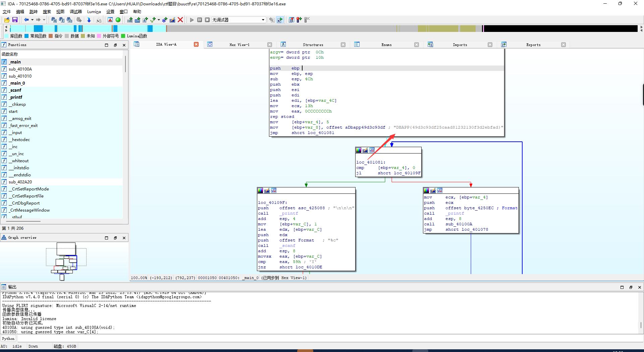Click the Python command input field
Image resolution: width=644 pixels, height=352 pixels.
coord(330,339)
